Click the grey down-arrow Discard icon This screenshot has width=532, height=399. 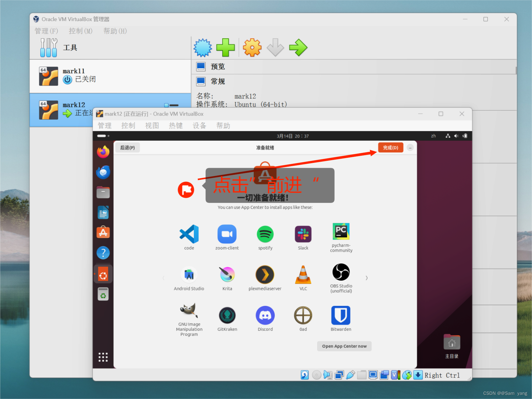click(275, 47)
